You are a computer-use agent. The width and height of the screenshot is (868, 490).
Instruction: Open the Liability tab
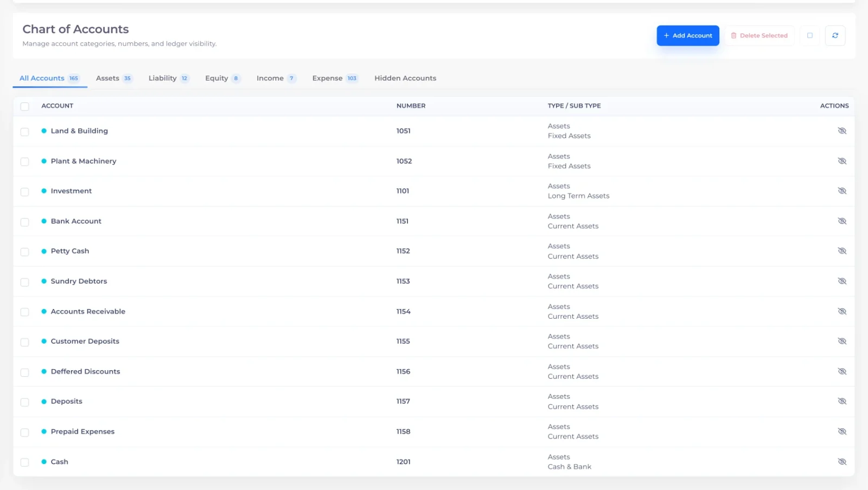169,78
